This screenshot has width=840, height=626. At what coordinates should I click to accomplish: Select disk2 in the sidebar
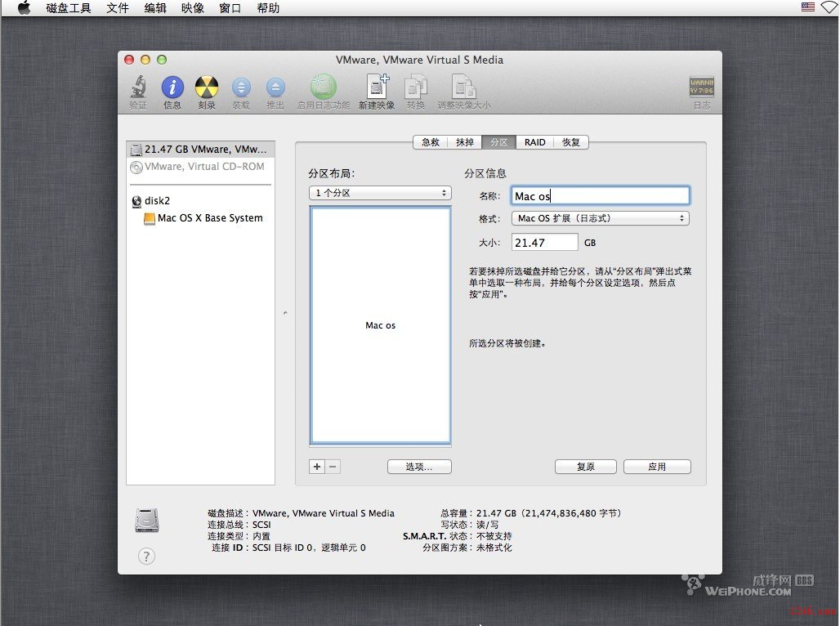click(200, 201)
